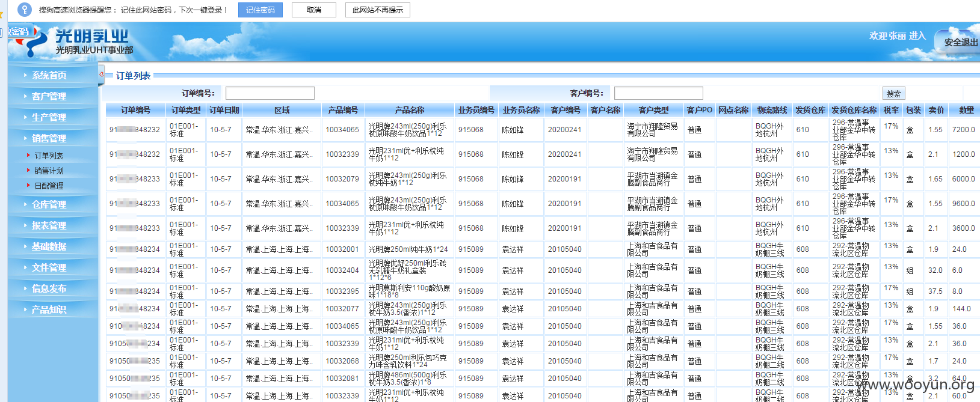
Task: Click the 卖价 column header
Action: click(x=936, y=110)
